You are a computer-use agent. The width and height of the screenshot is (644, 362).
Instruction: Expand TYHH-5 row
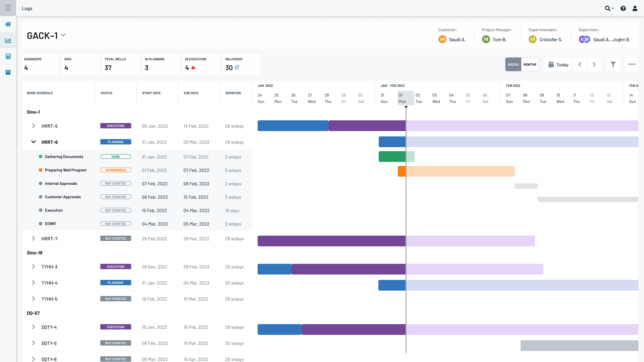[x=33, y=299]
